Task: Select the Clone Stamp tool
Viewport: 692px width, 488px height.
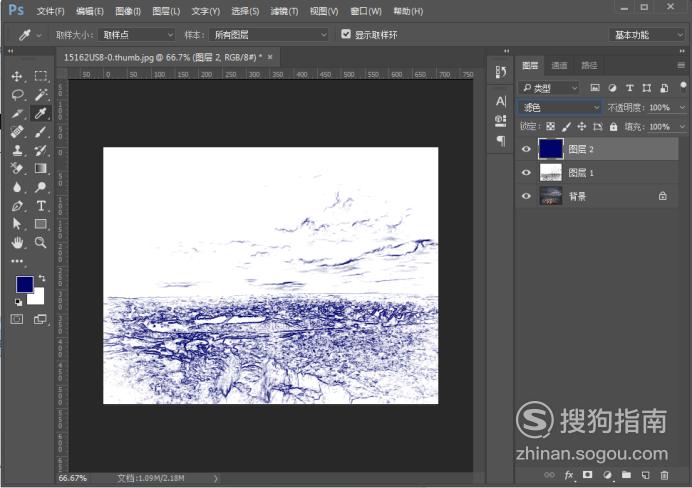Action: (17, 150)
